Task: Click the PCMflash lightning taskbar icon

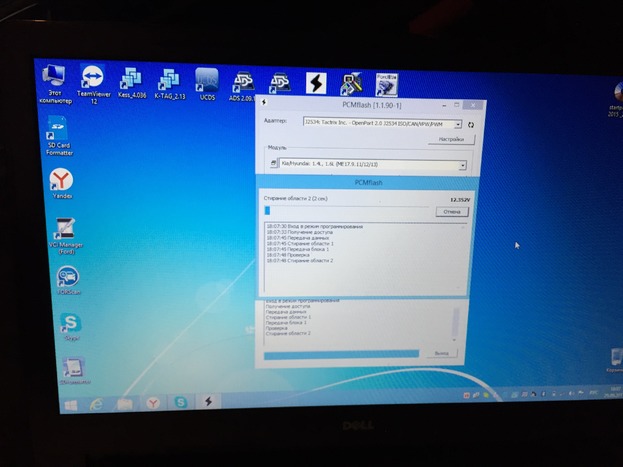Action: click(208, 402)
